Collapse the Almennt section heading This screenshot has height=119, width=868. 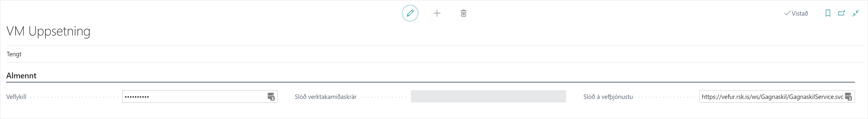(x=21, y=75)
